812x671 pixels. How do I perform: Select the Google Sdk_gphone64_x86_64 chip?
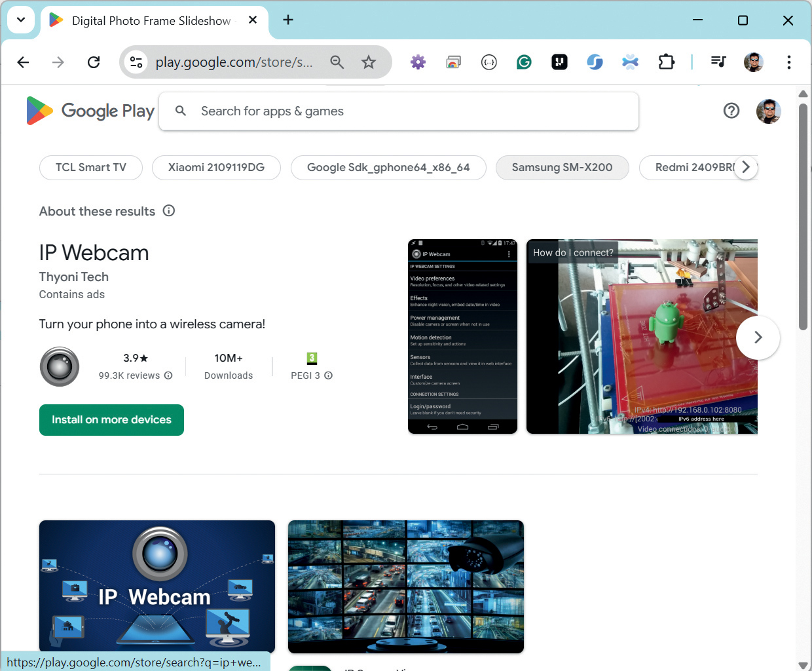(x=388, y=167)
